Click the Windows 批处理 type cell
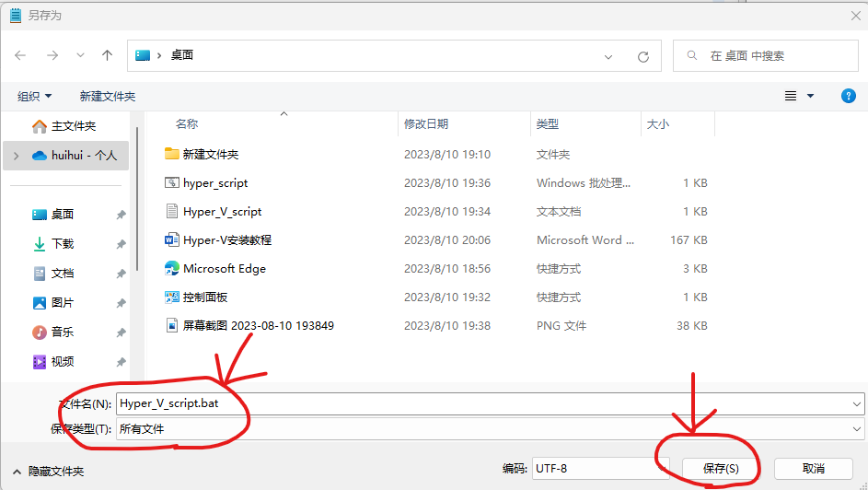Image resolution: width=868 pixels, height=490 pixels. coord(584,183)
